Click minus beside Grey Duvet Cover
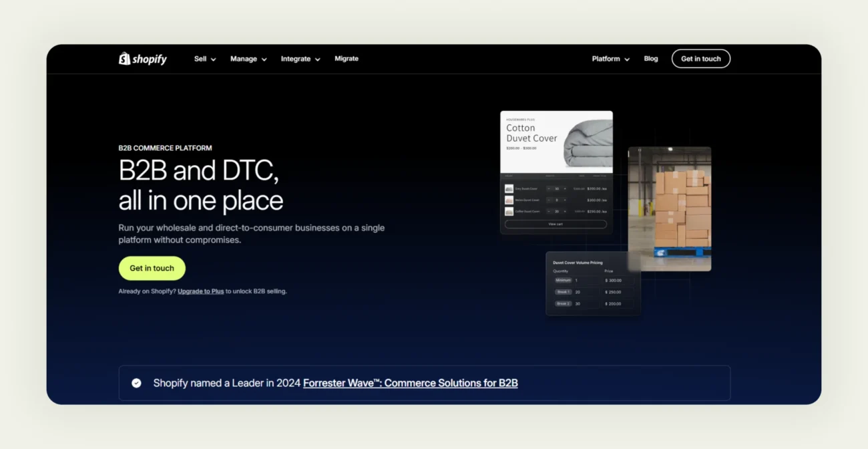 pos(549,188)
